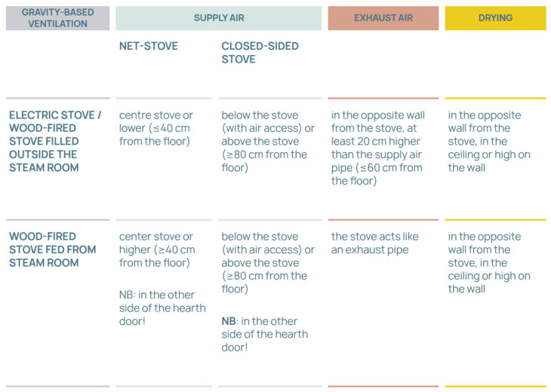This screenshot has width=551, height=392.
Task: Select the Supply Air column header
Action: [219, 18]
